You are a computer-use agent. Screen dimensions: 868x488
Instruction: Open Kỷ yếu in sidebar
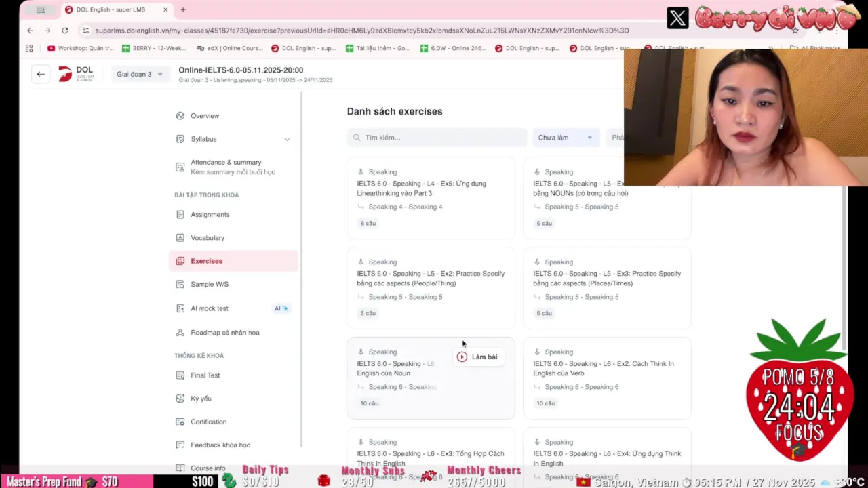233,399
